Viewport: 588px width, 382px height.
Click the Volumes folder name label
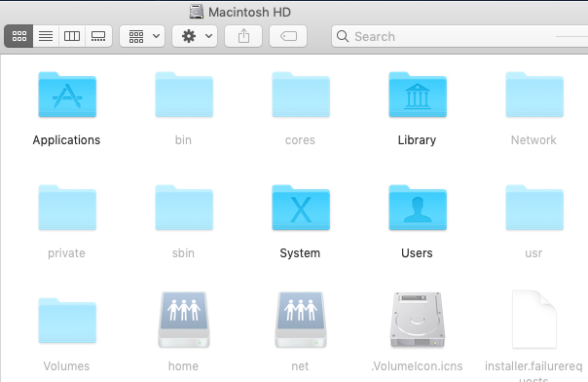(x=66, y=365)
